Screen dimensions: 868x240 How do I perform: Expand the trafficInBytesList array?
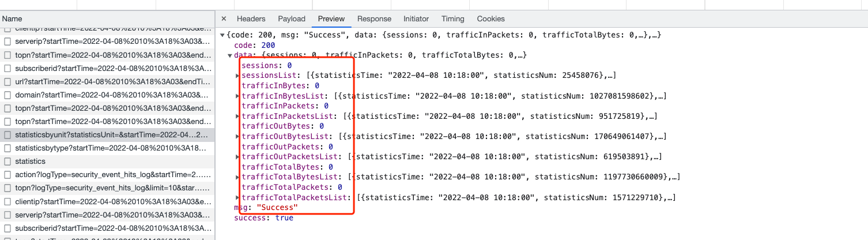coord(237,96)
